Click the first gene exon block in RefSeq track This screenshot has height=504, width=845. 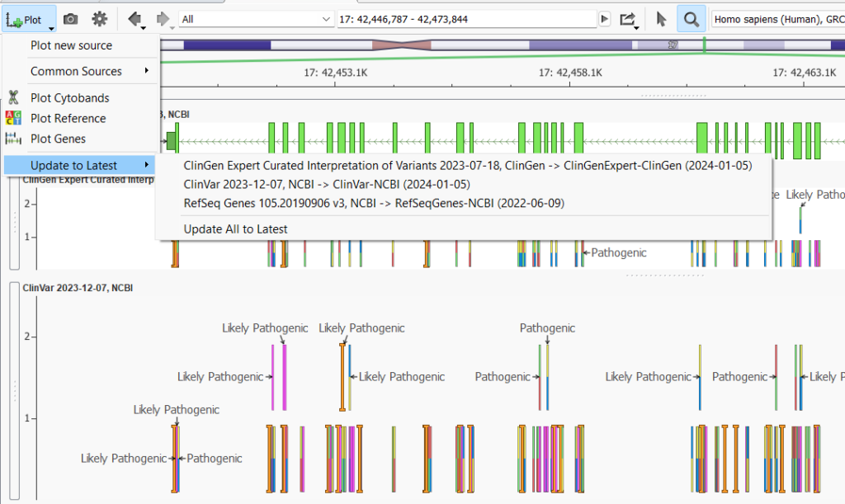click(x=172, y=141)
